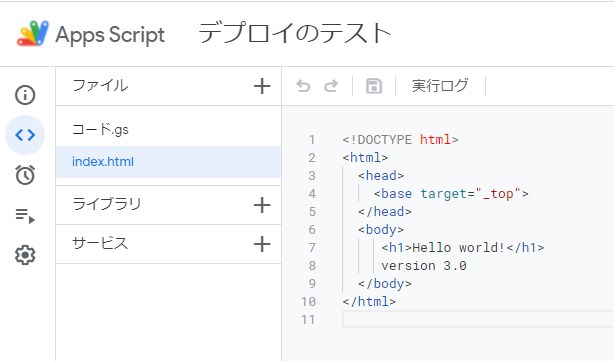Add a new file with ファイル plus
Screen dimensions: 614x361
[x=262, y=86]
